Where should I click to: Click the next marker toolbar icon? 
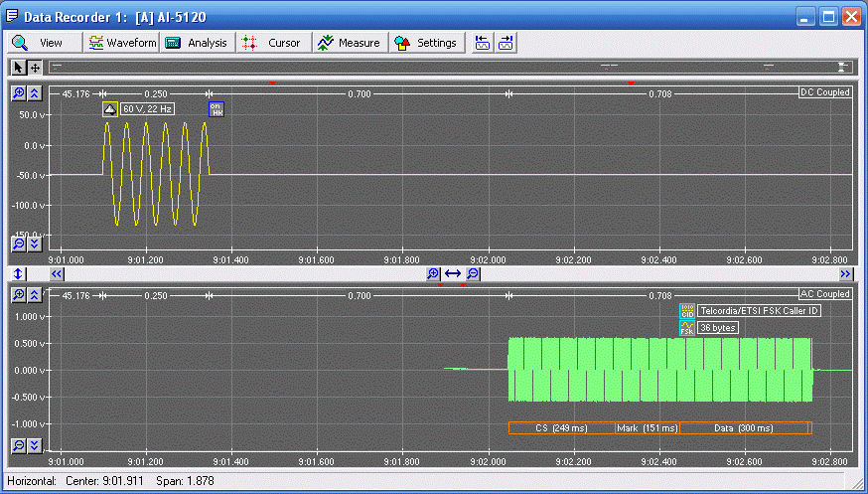tap(506, 43)
